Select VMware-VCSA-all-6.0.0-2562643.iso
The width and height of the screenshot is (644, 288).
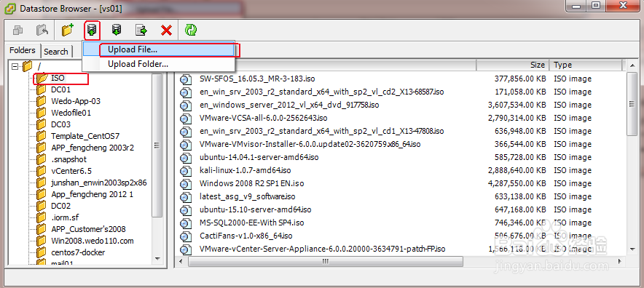coord(263,118)
